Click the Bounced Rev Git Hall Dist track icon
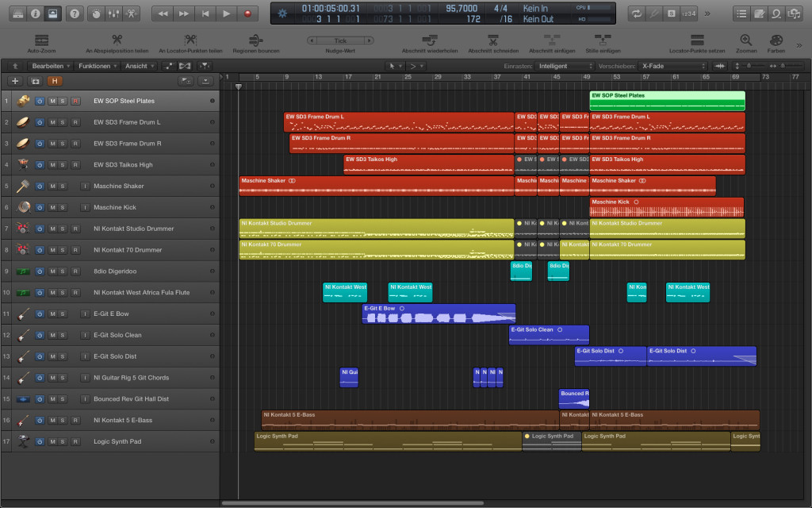 pyautogui.click(x=22, y=399)
